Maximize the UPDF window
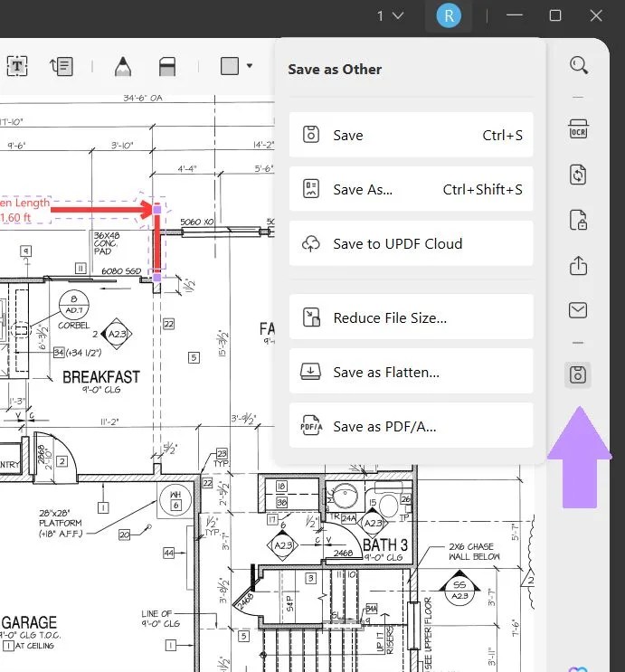The width and height of the screenshot is (625, 672). coord(555,15)
